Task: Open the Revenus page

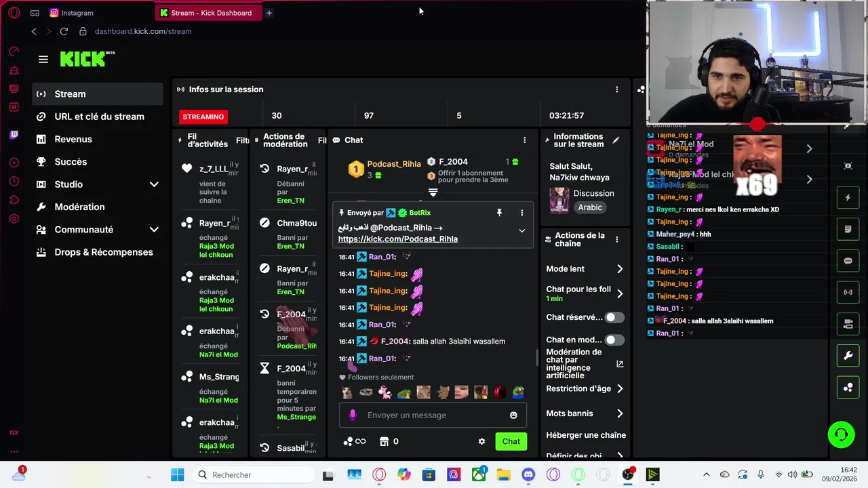Action: click(x=98, y=139)
